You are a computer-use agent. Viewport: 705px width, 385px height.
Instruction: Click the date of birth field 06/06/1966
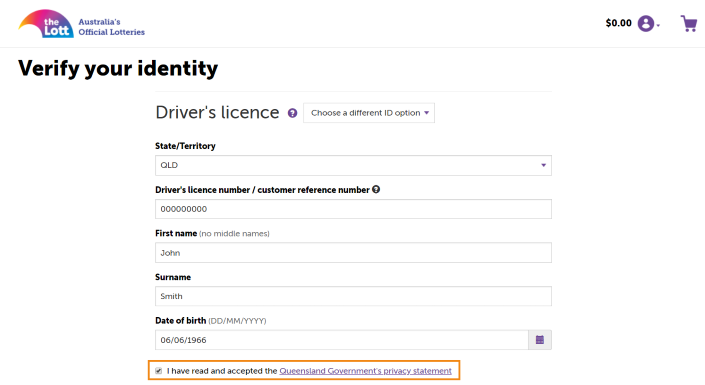coord(342,340)
